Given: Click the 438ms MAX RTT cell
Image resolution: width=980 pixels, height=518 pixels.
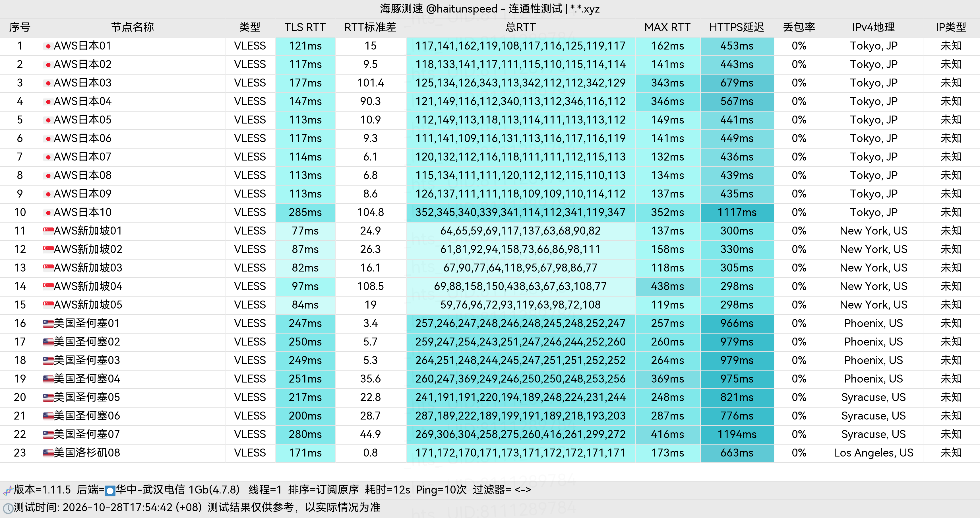Looking at the screenshot, I should (668, 287).
